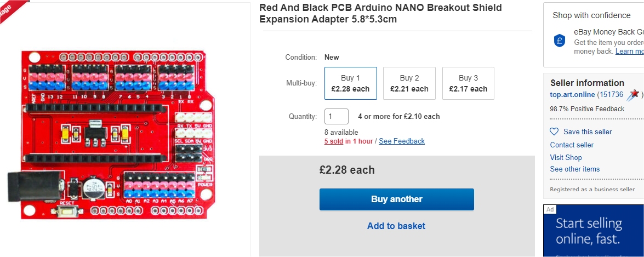The image size is (644, 257).
Task: Click Learn more about money back guarantee
Action: [629, 51]
